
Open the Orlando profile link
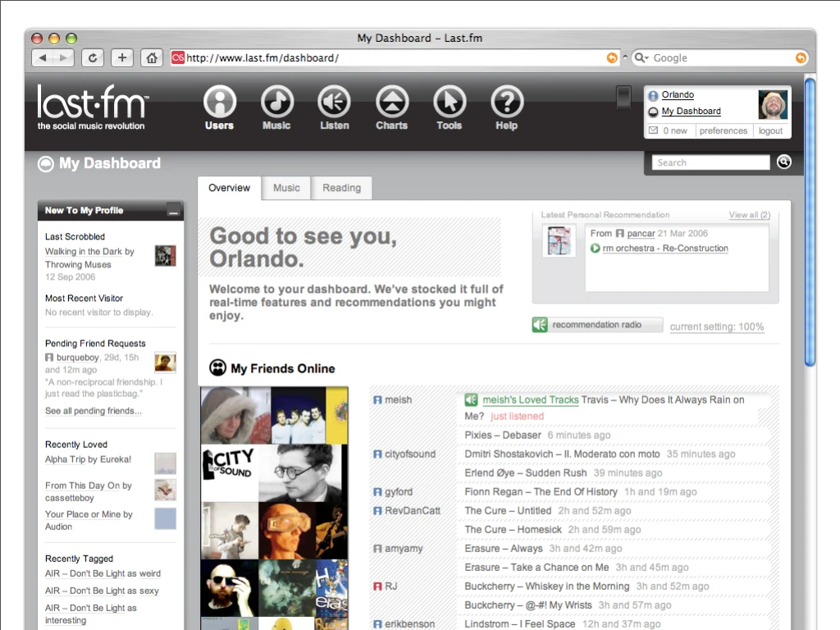click(678, 95)
